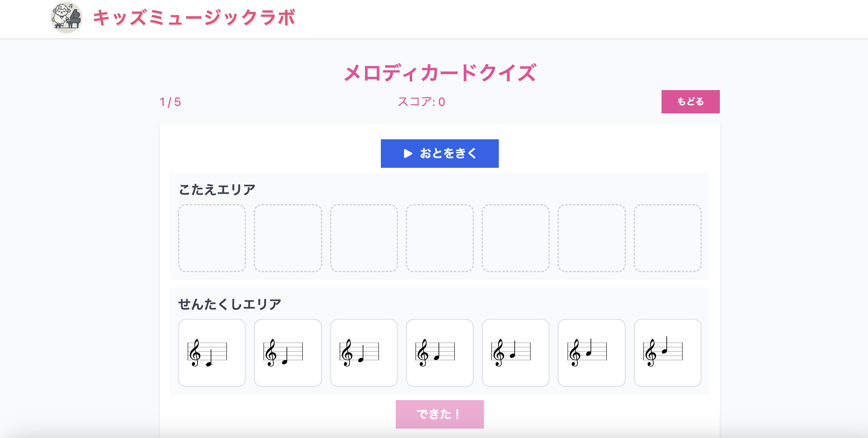Select the B (シ) note card
The width and height of the screenshot is (868, 438).
click(x=667, y=352)
